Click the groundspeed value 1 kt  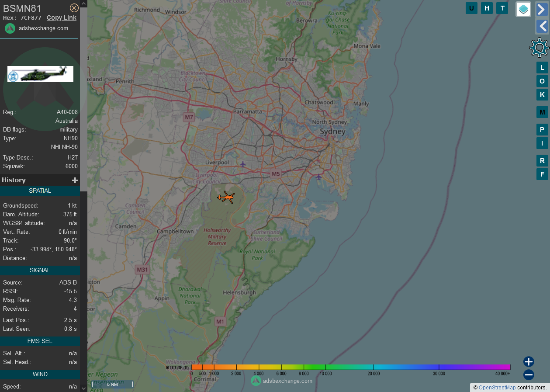click(72, 206)
